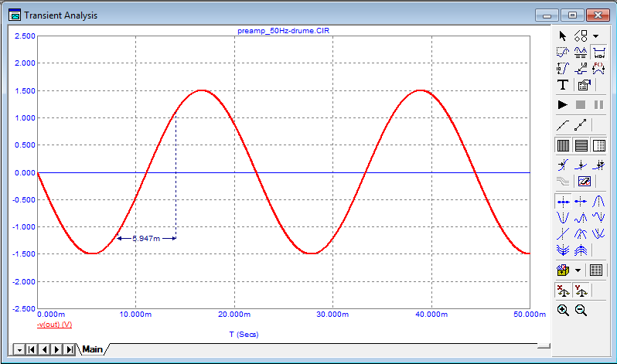Screen dimensions: 617x364
Task: Select the Point Tag mode tool
Action: pos(581,69)
